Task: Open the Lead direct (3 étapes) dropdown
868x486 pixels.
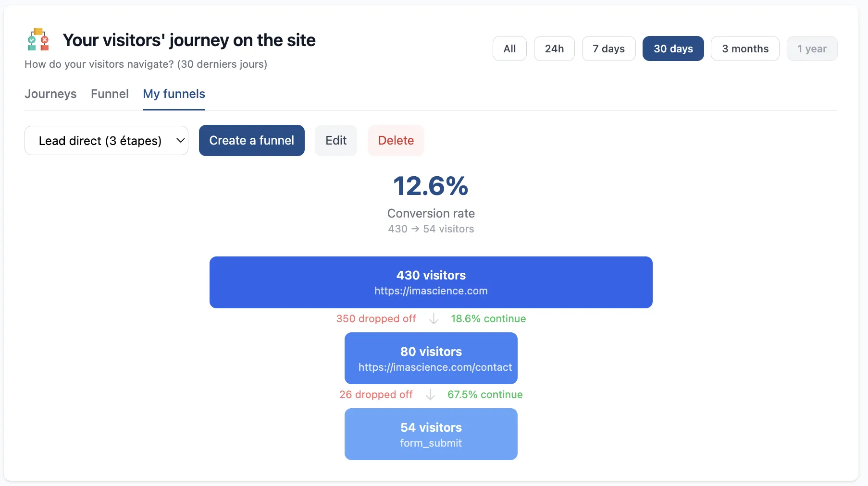Action: click(106, 140)
